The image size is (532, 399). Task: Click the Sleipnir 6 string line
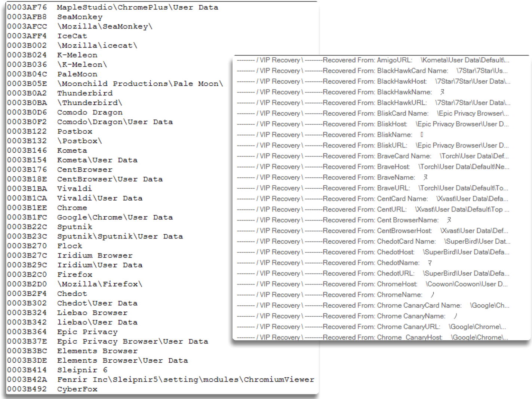click(x=82, y=370)
